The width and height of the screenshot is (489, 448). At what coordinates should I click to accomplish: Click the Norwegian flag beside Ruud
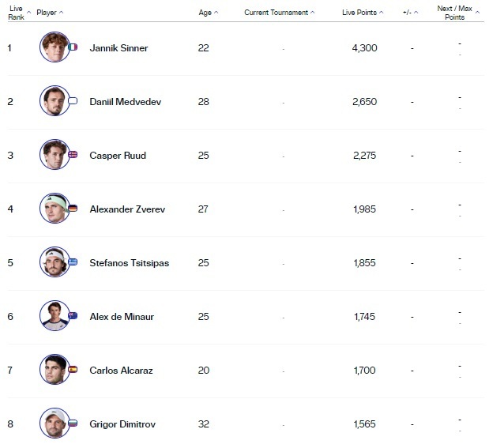(73, 155)
